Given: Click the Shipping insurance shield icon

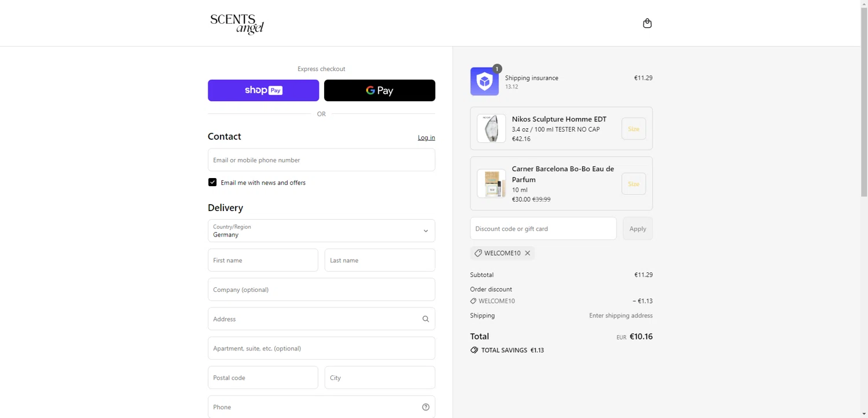Looking at the screenshot, I should tap(484, 82).
